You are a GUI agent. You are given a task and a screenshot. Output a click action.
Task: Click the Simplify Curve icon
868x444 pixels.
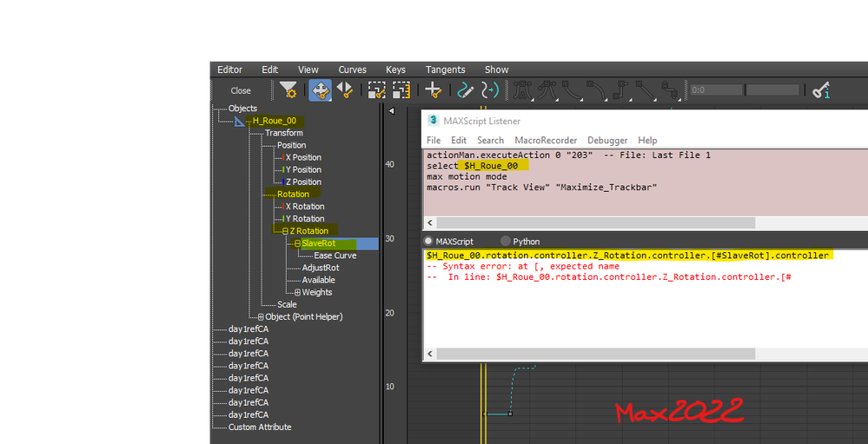coord(489,89)
